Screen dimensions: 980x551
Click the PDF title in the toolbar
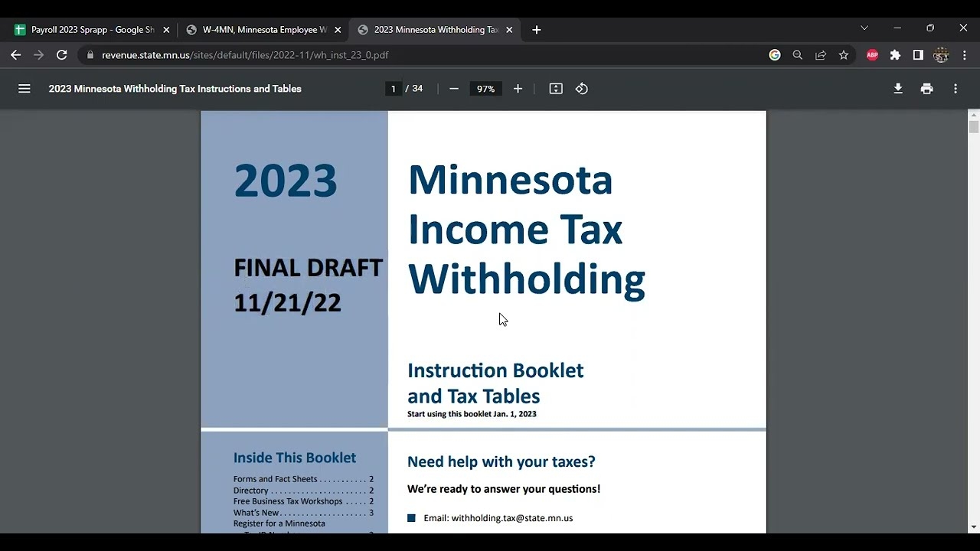[175, 89]
